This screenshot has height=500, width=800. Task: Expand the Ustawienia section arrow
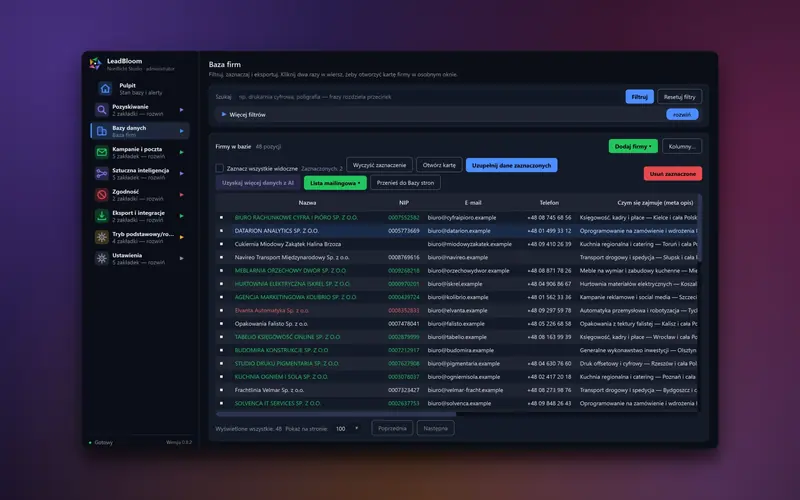tap(182, 258)
